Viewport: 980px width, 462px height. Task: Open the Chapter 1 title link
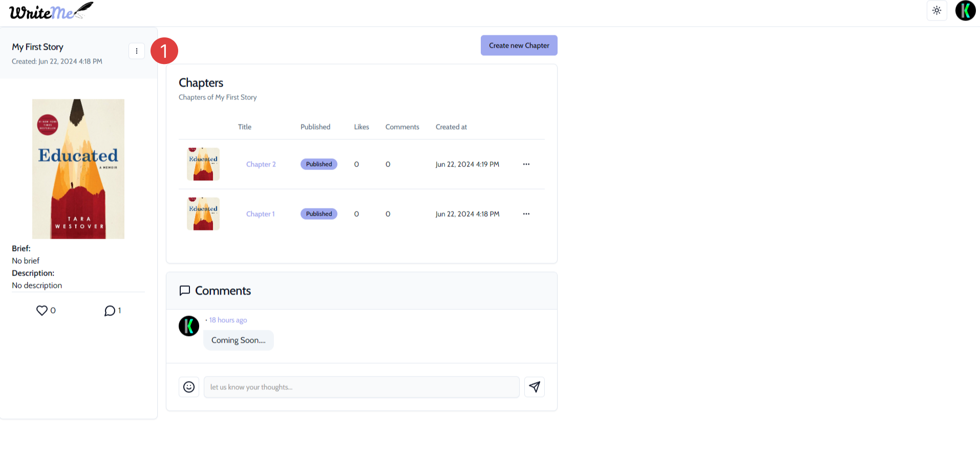point(260,214)
